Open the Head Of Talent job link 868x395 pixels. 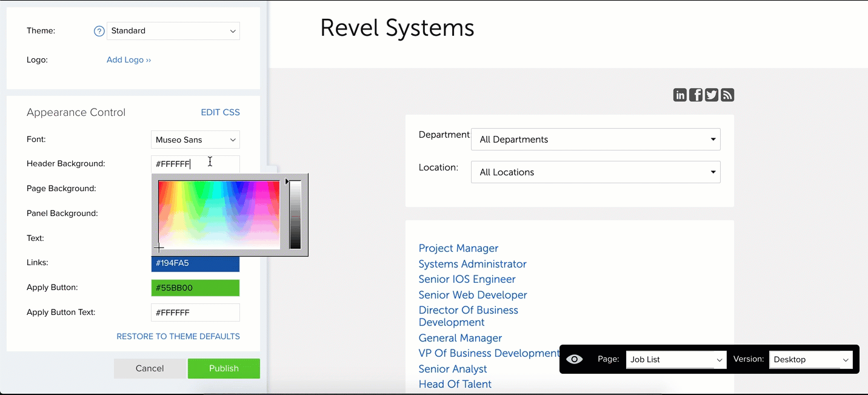pyautogui.click(x=455, y=384)
